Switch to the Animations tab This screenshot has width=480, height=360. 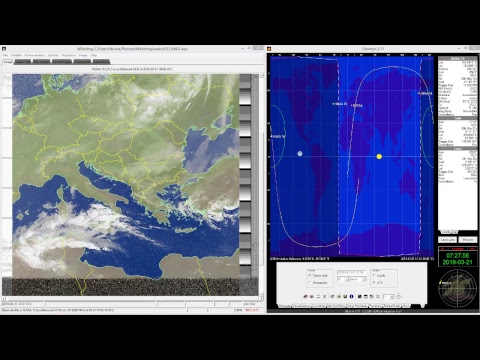tap(101, 62)
